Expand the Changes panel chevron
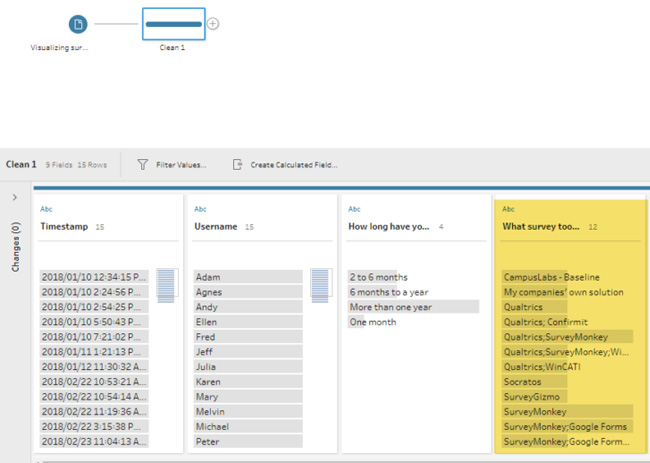This screenshot has height=463, width=650. 14,198
